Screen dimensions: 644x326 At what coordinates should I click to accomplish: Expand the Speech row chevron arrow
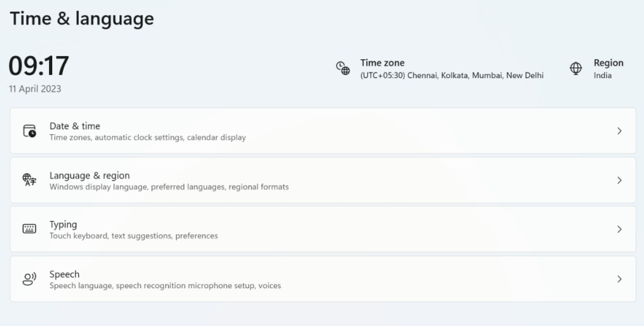(x=619, y=279)
